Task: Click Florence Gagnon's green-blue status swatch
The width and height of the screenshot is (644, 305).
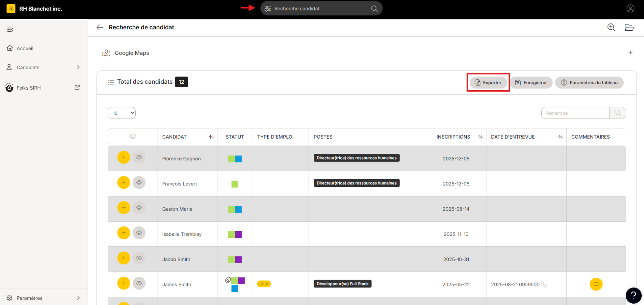Action: click(235, 159)
